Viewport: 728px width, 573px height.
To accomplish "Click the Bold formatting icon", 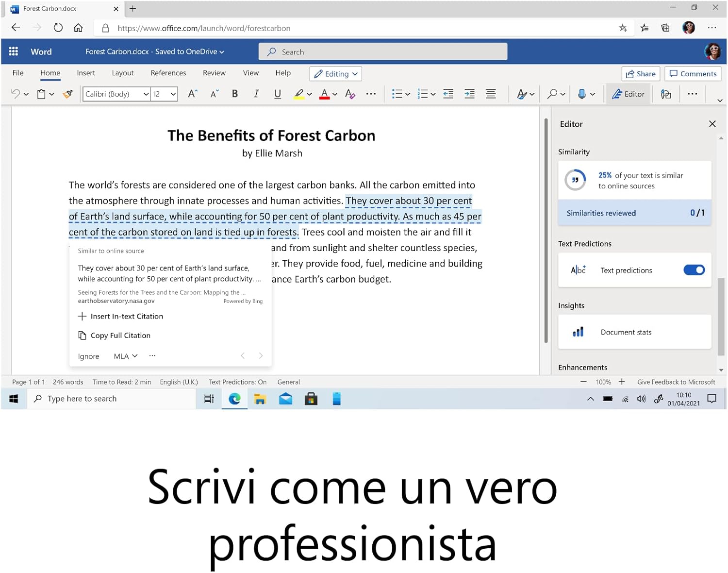I will pos(235,94).
